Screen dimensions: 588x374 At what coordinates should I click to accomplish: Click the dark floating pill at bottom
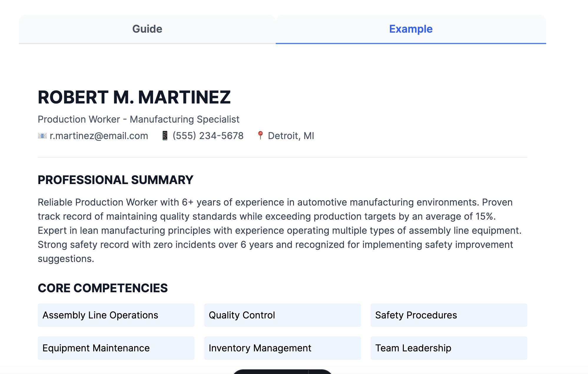coord(282,372)
